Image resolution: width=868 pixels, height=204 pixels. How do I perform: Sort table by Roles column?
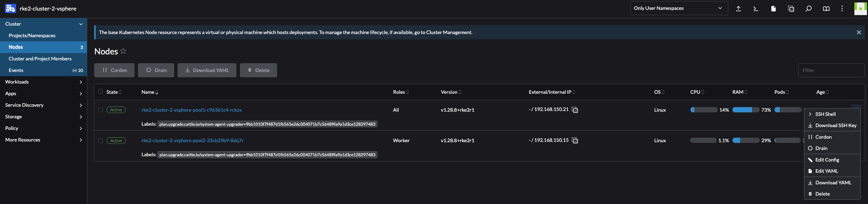pos(401,92)
